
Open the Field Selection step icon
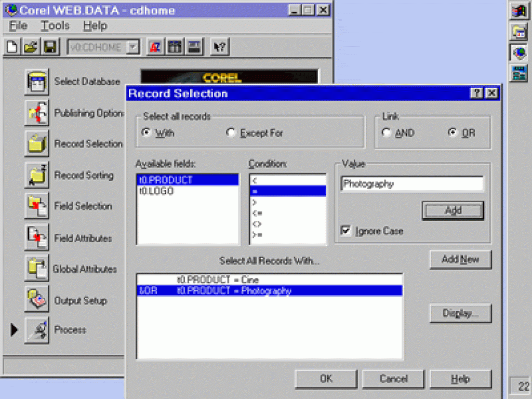[36, 206]
